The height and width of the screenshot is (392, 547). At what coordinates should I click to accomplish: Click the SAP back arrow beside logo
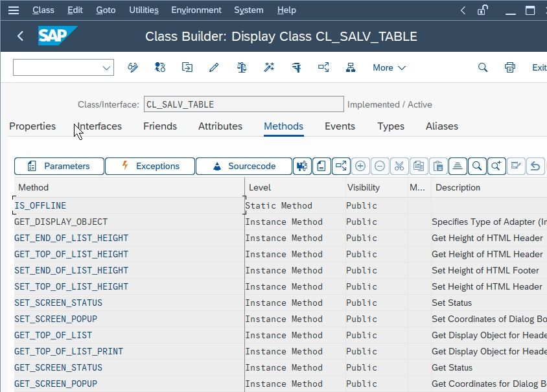click(20, 36)
